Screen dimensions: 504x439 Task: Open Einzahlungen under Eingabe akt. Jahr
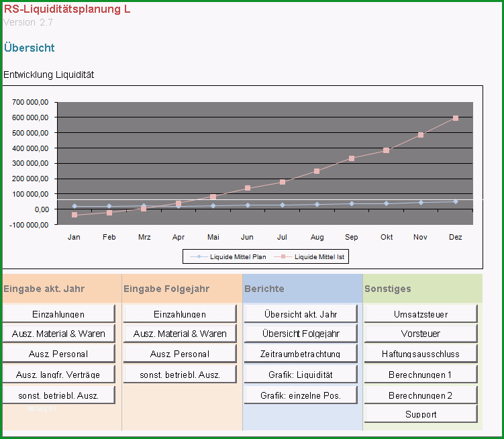tap(59, 314)
